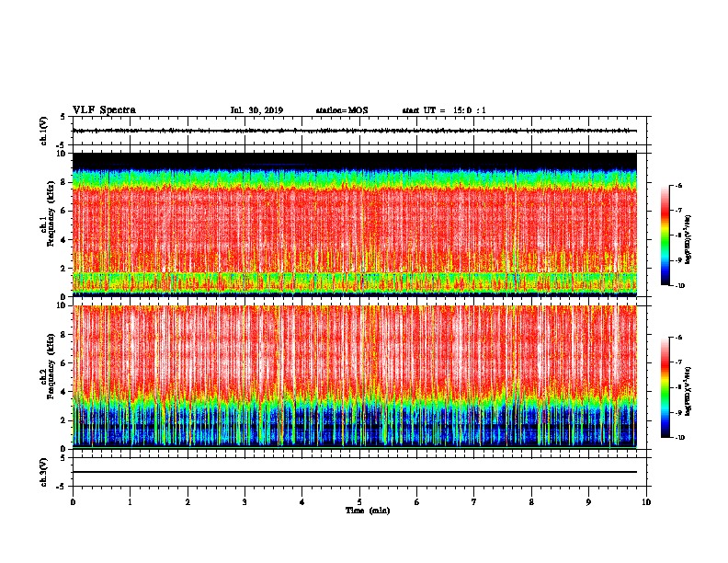This screenshot has width=728, height=563.
Task: Click the "VLF Spectra" plot title
Action: point(104,110)
